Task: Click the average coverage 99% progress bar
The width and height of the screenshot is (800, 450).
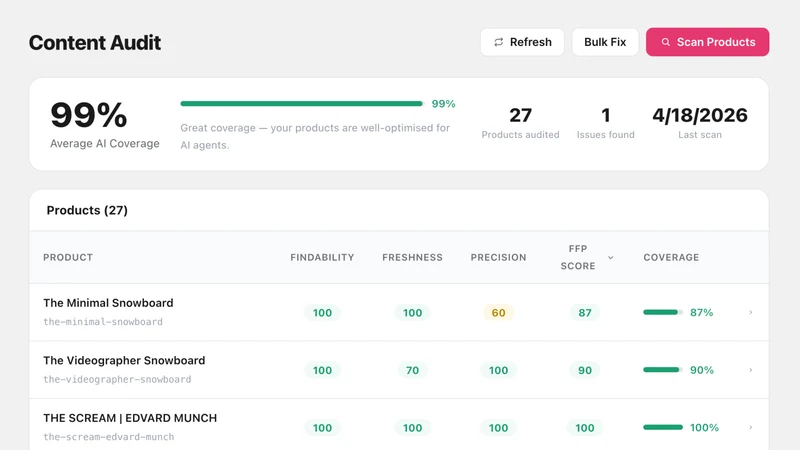Action: [x=302, y=104]
